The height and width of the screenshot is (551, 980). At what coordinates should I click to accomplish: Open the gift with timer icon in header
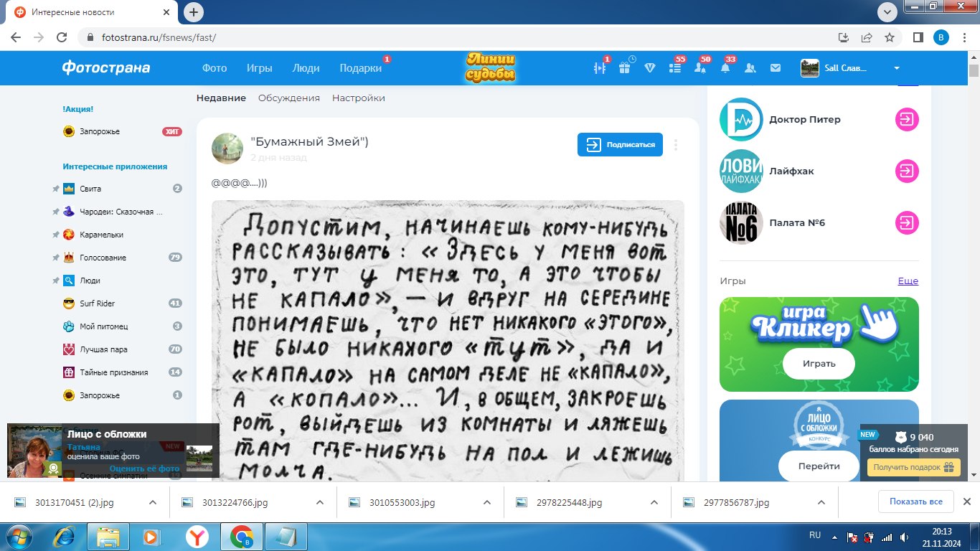(x=625, y=67)
